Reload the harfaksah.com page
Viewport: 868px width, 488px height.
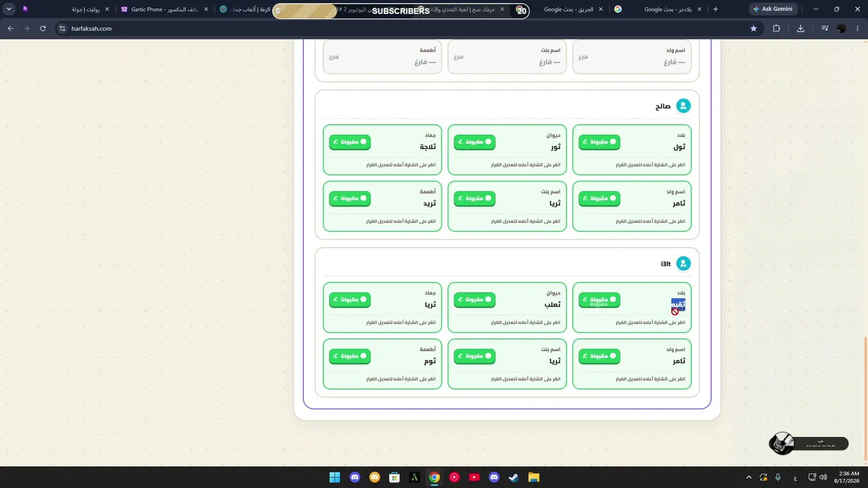coord(43,28)
